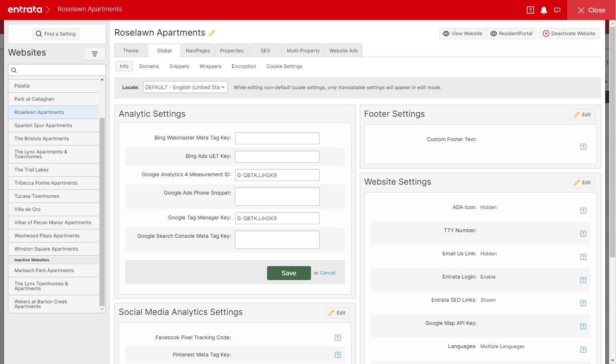Image resolution: width=616 pixels, height=364 pixels.
Task: Open help for Email Us Link
Action: tap(583, 257)
